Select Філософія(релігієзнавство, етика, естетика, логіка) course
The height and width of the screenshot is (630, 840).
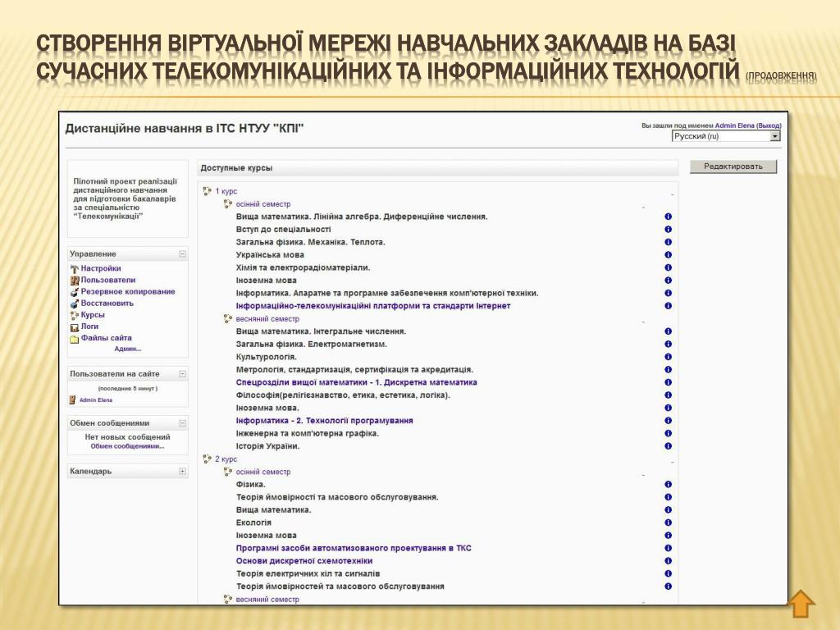(x=343, y=395)
